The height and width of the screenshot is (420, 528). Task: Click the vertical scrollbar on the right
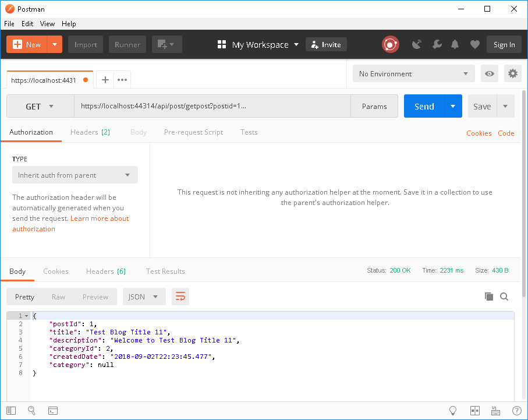[524, 194]
